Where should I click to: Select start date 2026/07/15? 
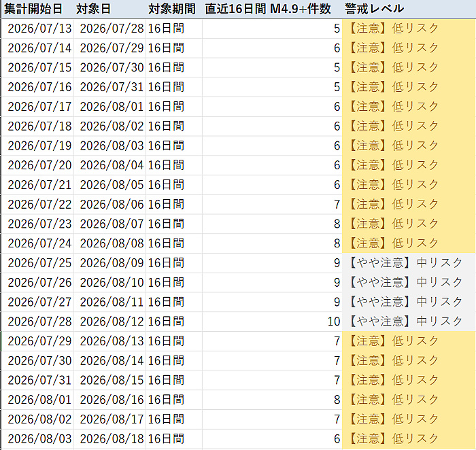[37, 67]
